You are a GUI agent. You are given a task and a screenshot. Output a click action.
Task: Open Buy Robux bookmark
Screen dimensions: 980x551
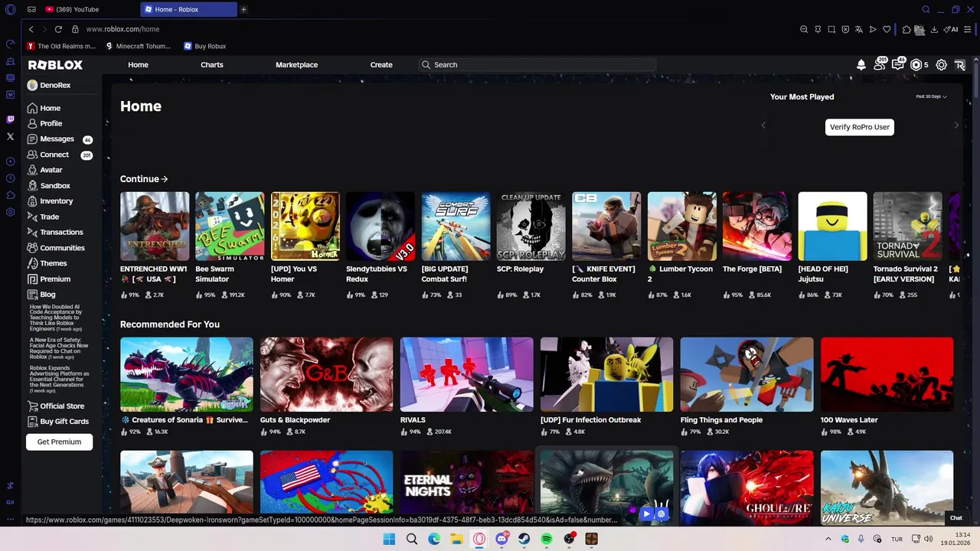tap(204, 46)
